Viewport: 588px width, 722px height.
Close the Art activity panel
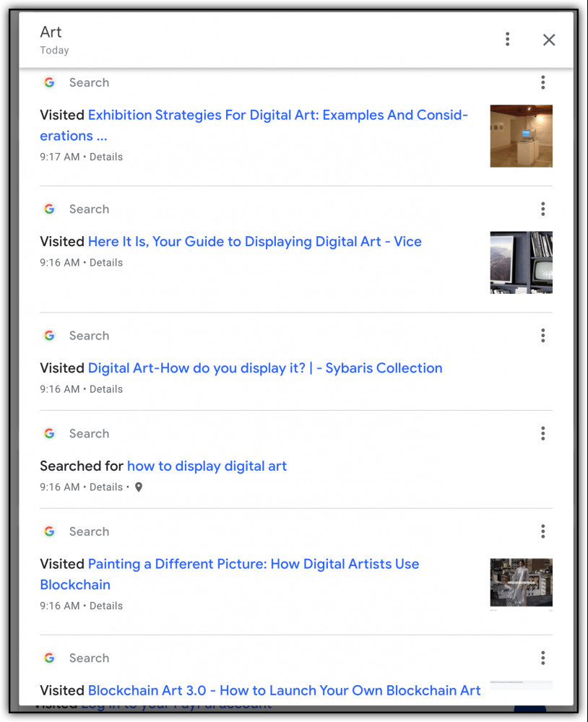pos(549,40)
